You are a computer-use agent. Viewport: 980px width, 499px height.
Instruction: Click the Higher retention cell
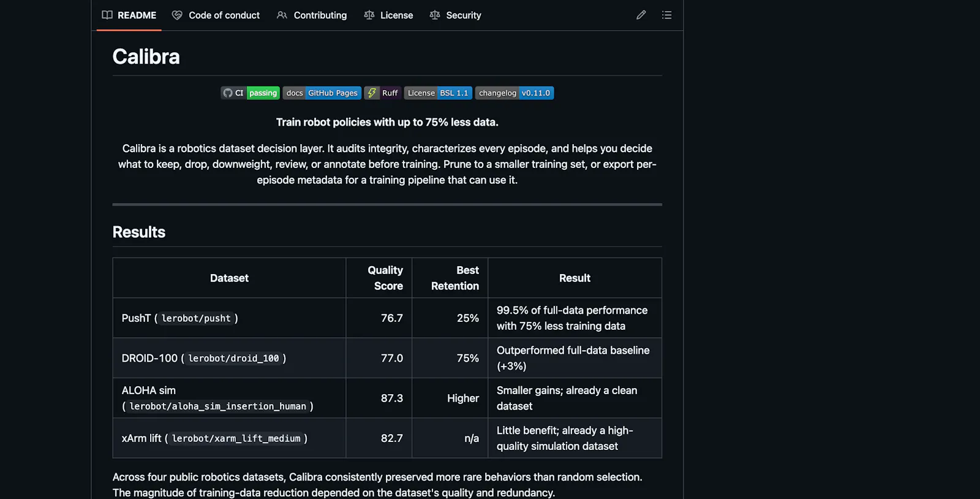click(x=450, y=398)
